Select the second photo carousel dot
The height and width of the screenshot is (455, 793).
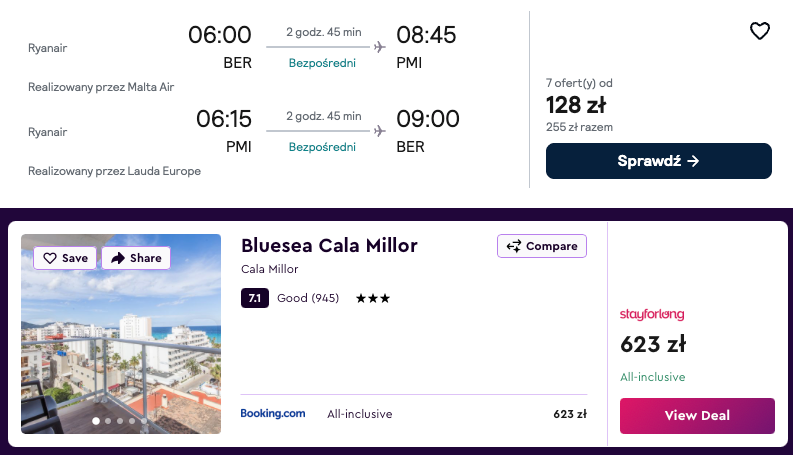pyautogui.click(x=108, y=421)
